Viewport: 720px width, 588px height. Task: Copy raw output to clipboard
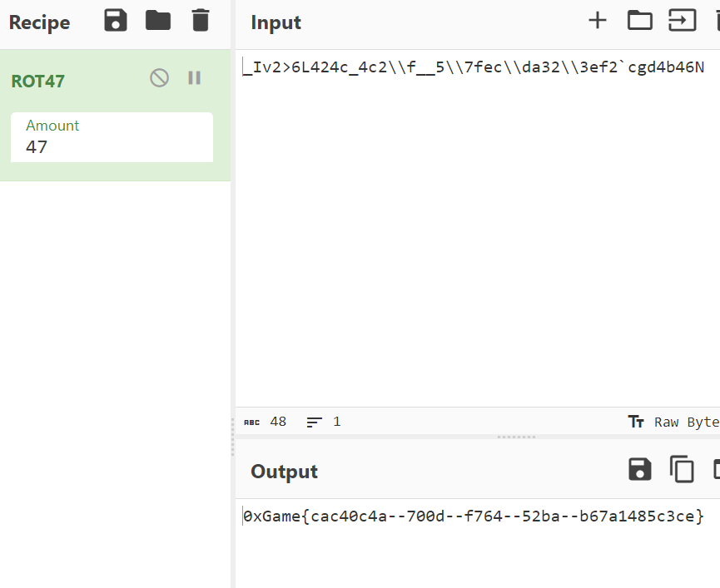point(682,470)
